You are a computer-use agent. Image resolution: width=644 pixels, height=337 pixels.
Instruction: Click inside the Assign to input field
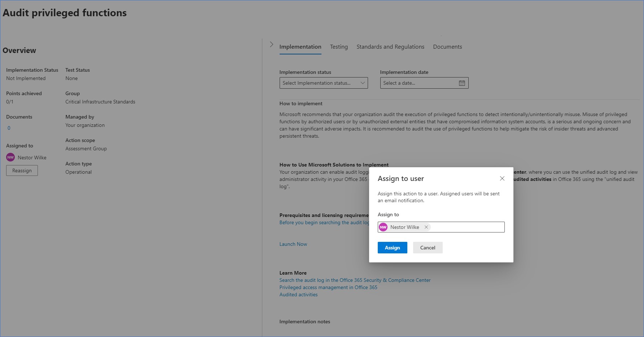[469, 227]
